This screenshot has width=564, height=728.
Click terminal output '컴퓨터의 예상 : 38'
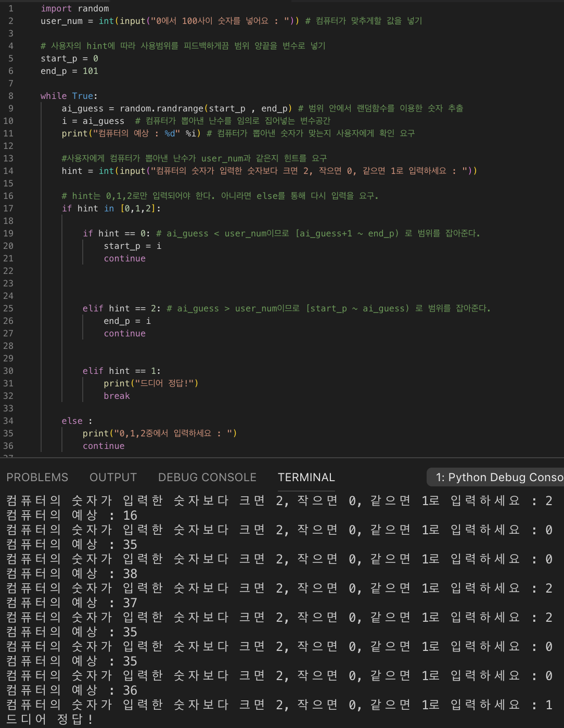click(72, 574)
